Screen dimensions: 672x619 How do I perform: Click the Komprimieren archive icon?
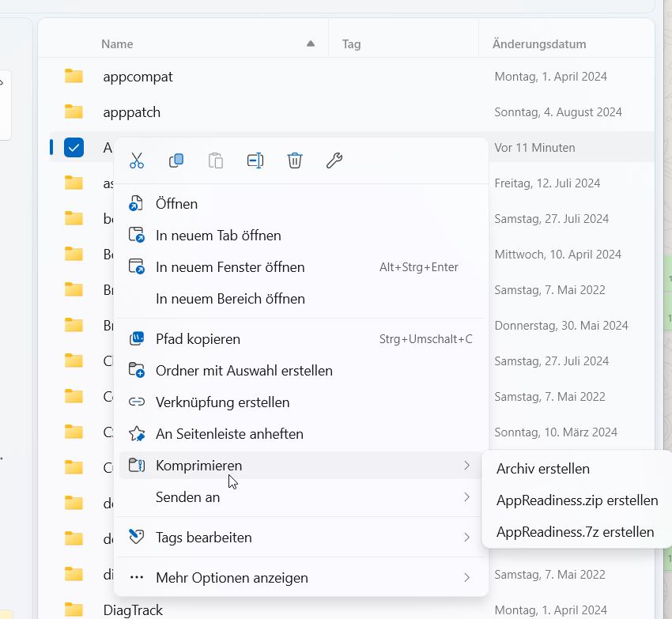[x=136, y=465]
